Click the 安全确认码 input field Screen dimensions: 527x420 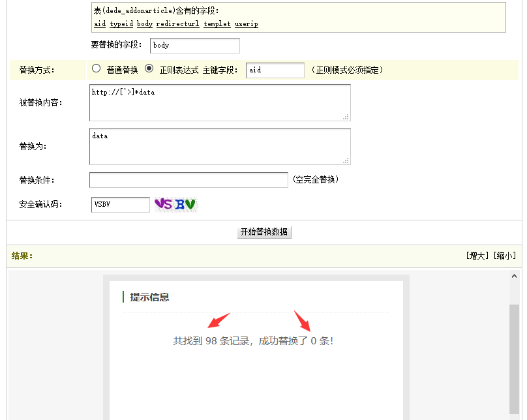click(120, 204)
